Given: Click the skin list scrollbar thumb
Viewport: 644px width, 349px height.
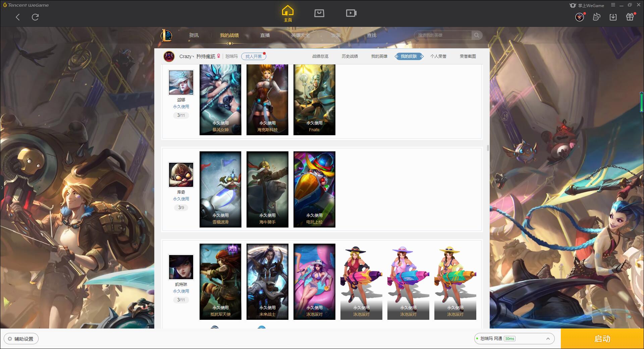Looking at the screenshot, I should [488, 148].
